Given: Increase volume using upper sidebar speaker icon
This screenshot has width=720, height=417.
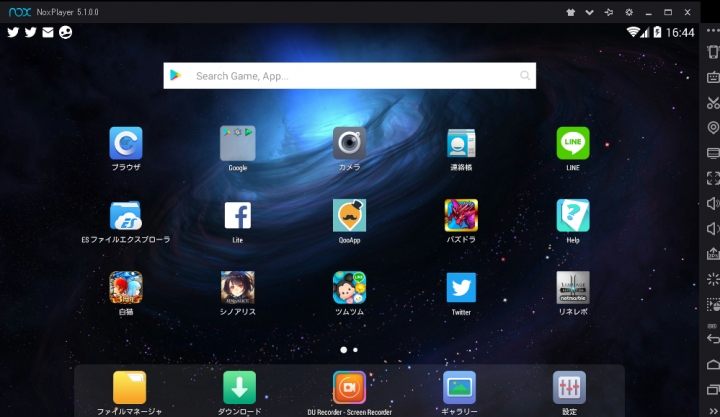Looking at the screenshot, I should (713, 203).
